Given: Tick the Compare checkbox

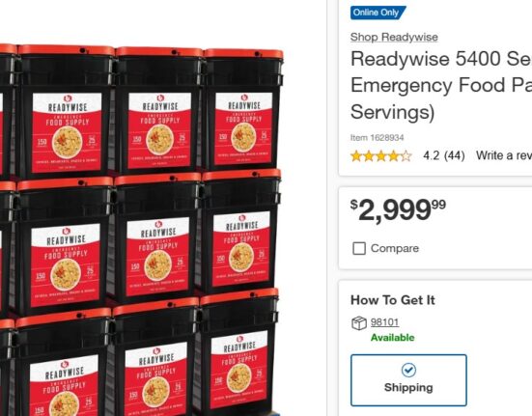Looking at the screenshot, I should tap(359, 248).
